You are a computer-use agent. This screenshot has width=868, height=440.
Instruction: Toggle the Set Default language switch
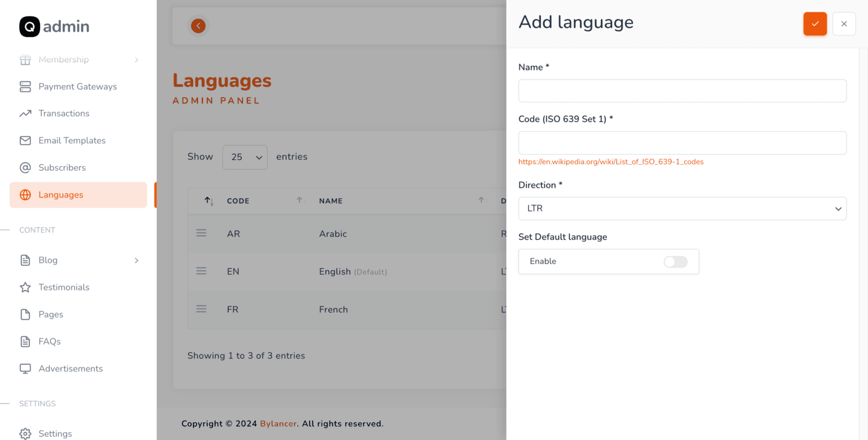[x=675, y=262]
